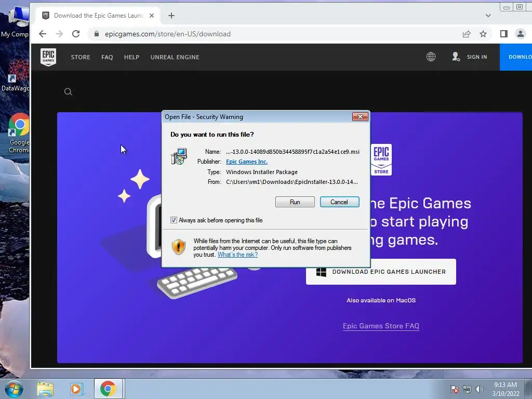The width and height of the screenshot is (532, 399).
Task: Click Epic Games Store badge on banner
Action: (381, 159)
